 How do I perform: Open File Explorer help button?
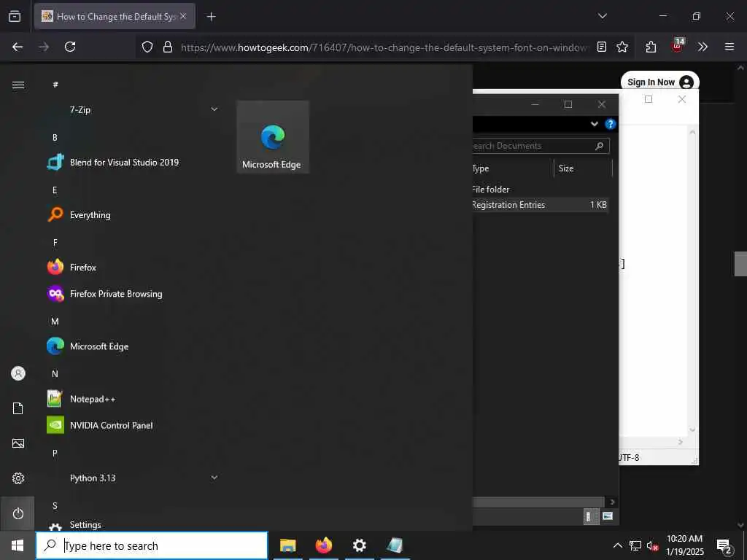coord(610,124)
